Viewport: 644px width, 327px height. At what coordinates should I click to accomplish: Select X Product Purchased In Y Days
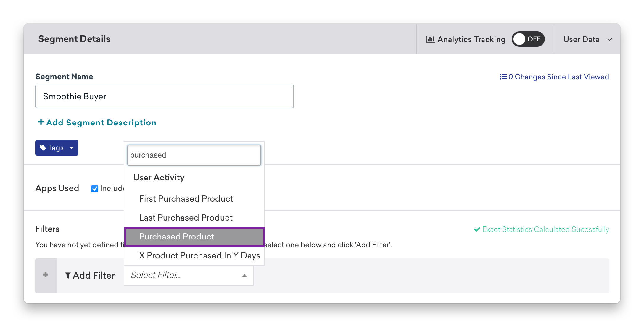coord(194,255)
